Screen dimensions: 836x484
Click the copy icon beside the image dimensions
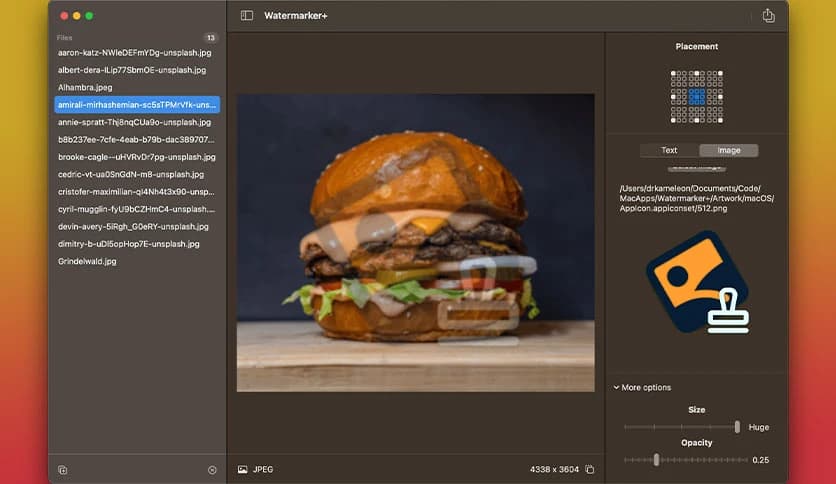tap(590, 469)
